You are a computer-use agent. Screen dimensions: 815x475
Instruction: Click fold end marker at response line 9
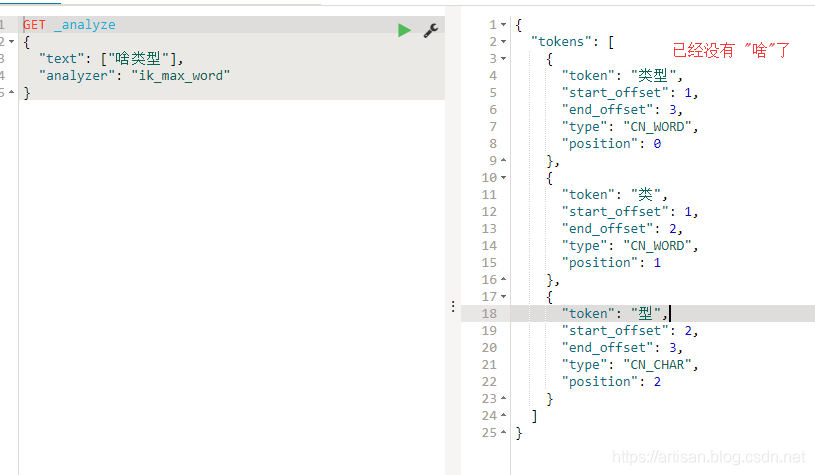pos(503,161)
